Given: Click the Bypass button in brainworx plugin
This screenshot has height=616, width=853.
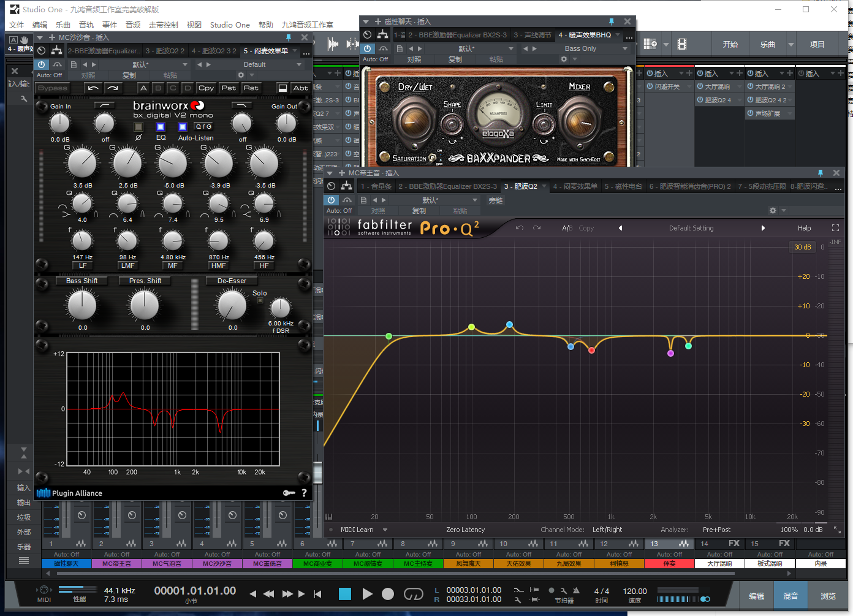Looking at the screenshot, I should click(53, 88).
